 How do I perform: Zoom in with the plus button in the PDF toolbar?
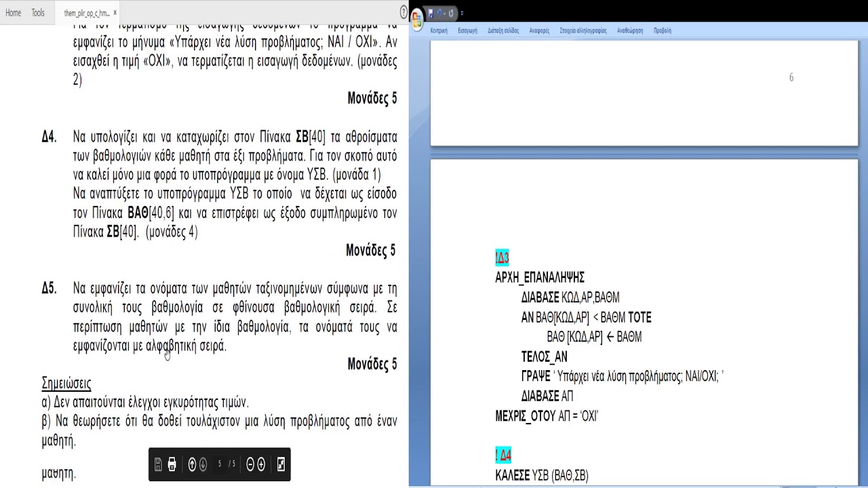click(261, 464)
